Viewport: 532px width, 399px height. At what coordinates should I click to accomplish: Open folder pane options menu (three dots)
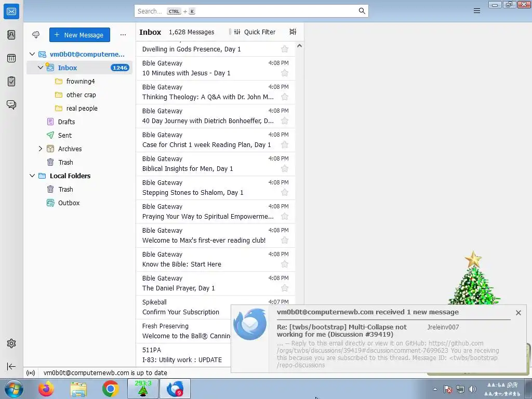(123, 35)
